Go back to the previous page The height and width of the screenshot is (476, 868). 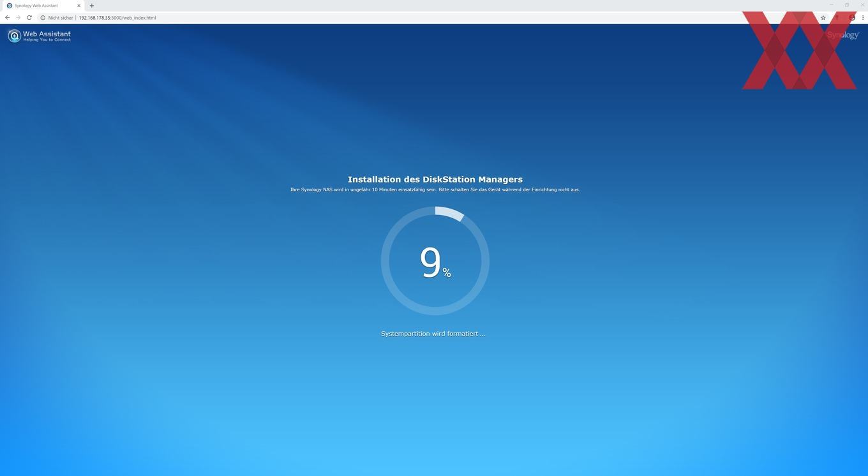pyautogui.click(x=7, y=18)
